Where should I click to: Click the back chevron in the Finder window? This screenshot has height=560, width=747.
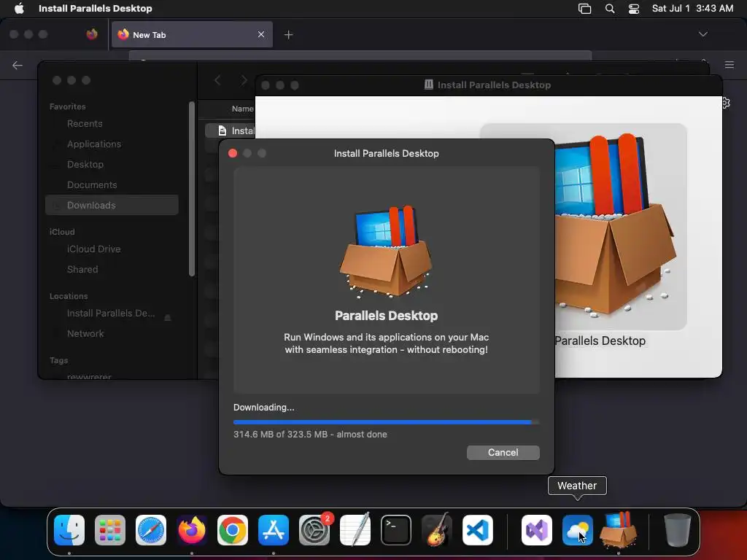point(217,80)
